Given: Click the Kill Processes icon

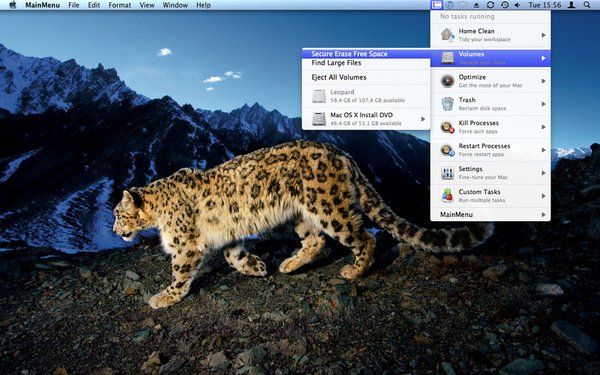Looking at the screenshot, I should click(447, 127).
